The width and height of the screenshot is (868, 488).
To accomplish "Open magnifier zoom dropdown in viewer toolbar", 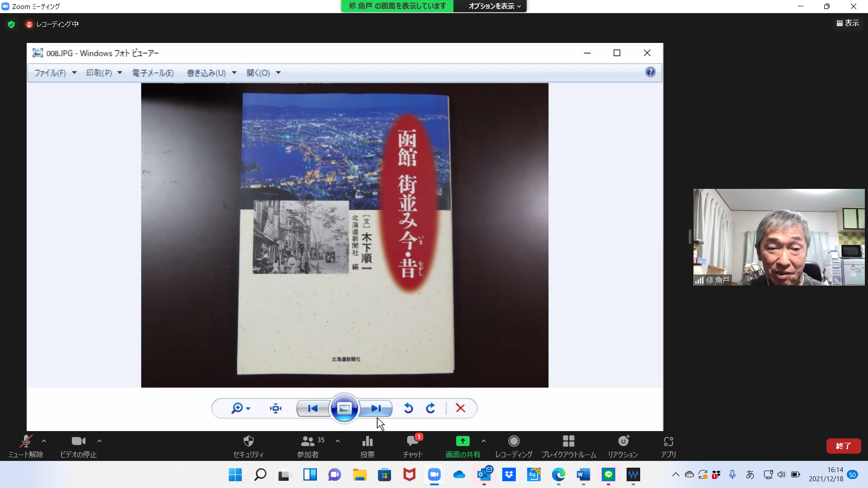I will click(x=241, y=408).
